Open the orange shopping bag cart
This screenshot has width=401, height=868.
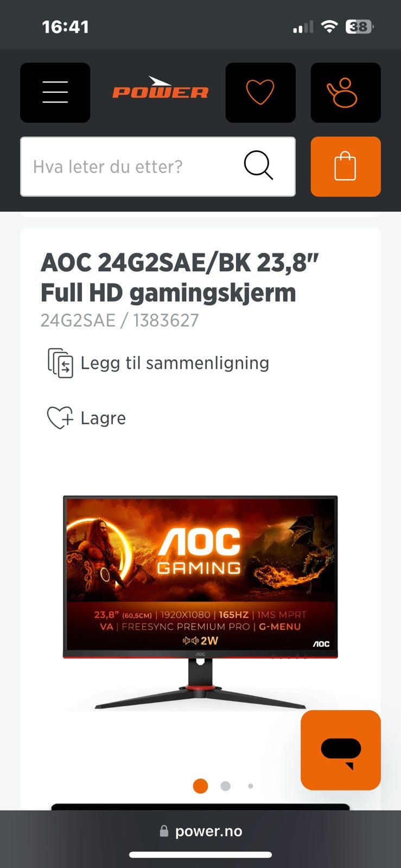click(346, 167)
